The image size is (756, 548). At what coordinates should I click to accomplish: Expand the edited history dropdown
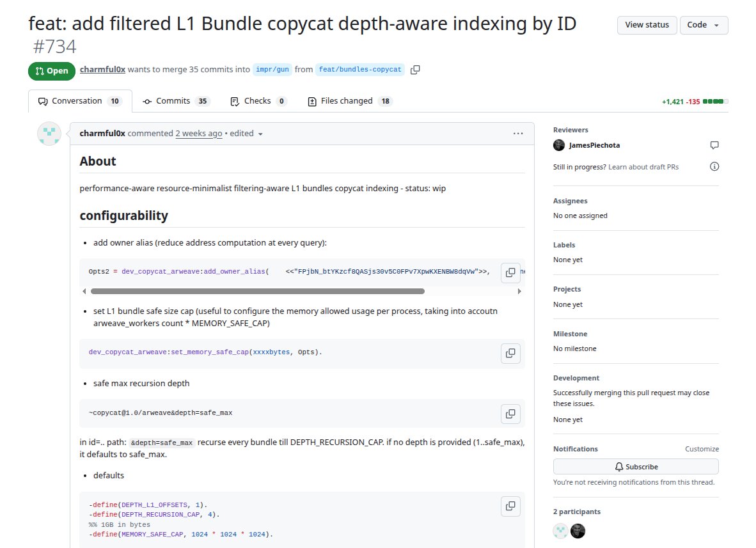click(246, 134)
